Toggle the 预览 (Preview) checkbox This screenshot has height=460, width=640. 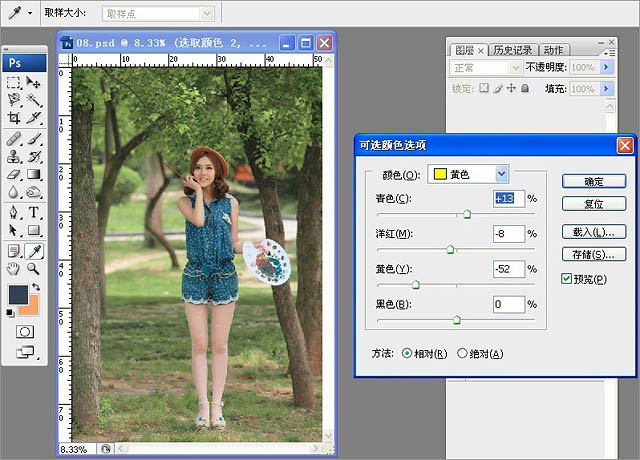(x=567, y=279)
